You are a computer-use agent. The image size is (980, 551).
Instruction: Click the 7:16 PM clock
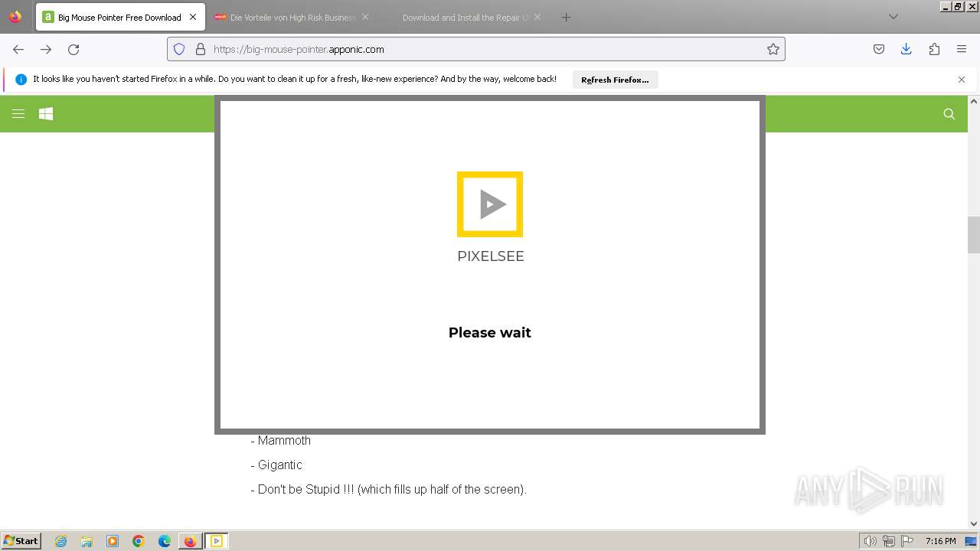940,541
